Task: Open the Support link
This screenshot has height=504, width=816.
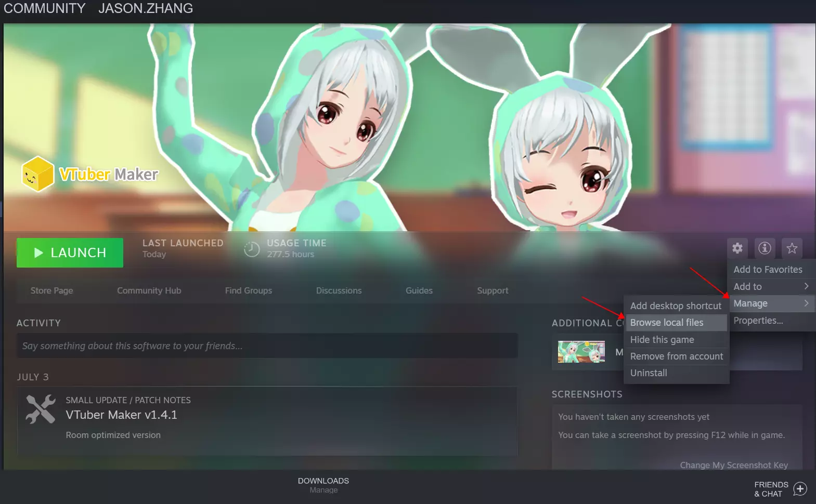Action: tap(493, 290)
